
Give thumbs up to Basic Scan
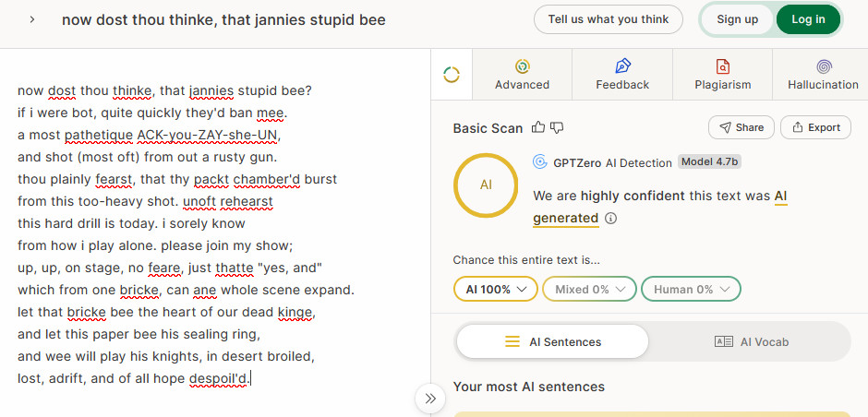point(538,127)
